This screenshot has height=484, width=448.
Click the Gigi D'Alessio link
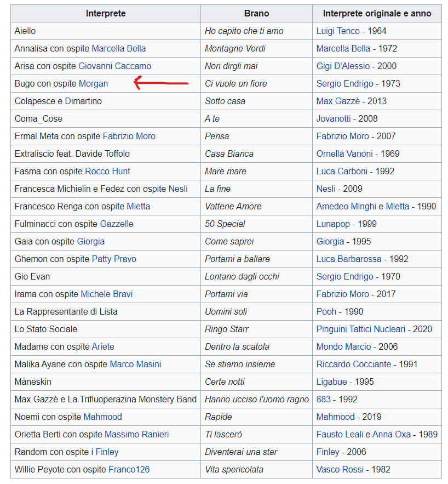tap(343, 66)
